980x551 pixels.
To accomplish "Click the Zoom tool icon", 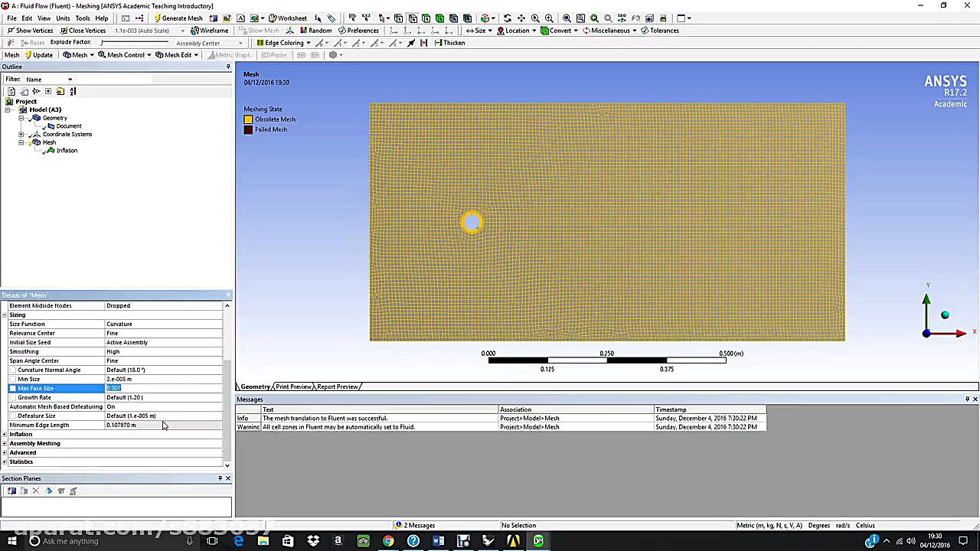I will [535, 18].
